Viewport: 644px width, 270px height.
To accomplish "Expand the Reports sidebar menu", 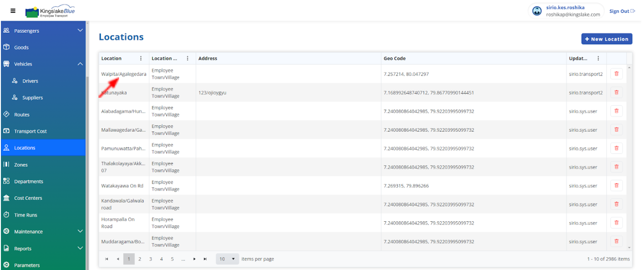I will tap(80, 248).
